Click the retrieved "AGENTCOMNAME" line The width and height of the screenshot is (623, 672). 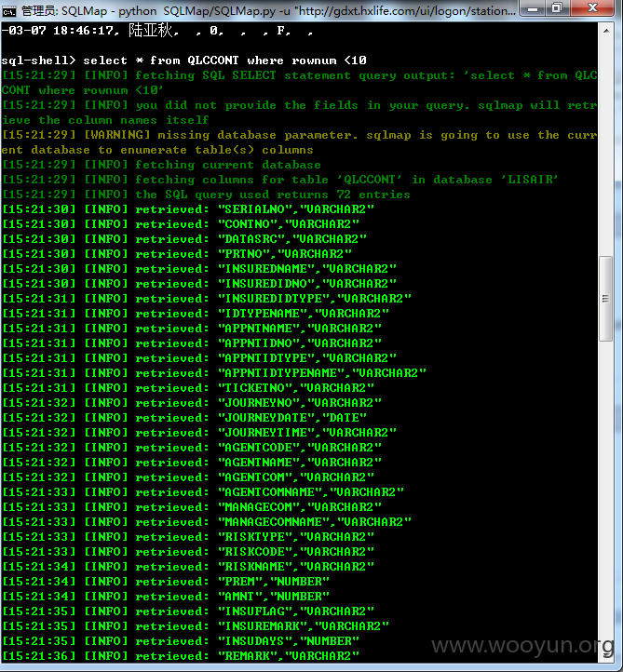click(203, 492)
